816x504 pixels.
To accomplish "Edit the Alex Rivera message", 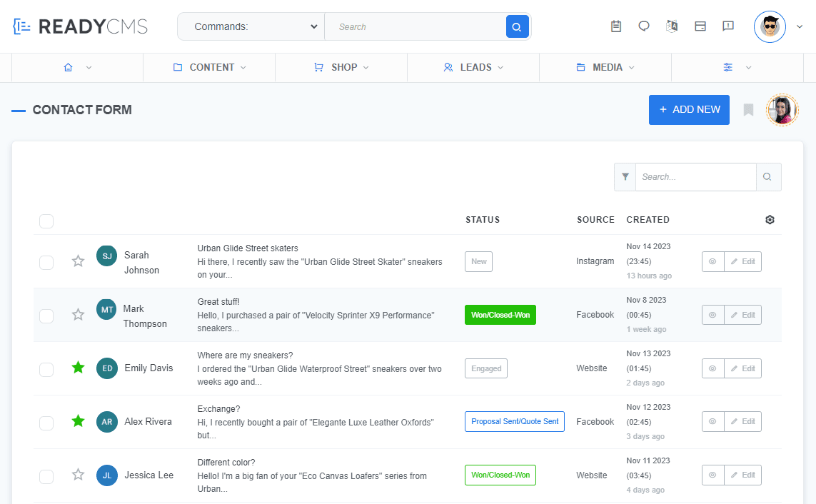I will click(742, 421).
